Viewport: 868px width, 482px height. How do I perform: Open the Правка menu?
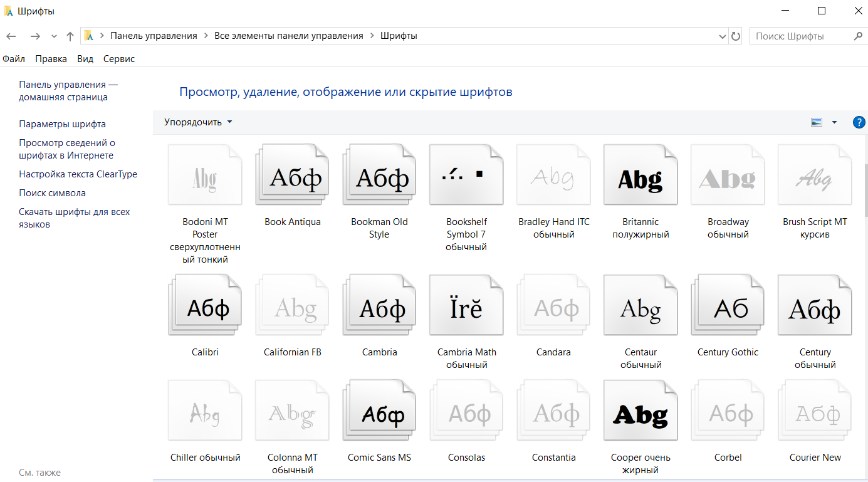[x=51, y=59]
